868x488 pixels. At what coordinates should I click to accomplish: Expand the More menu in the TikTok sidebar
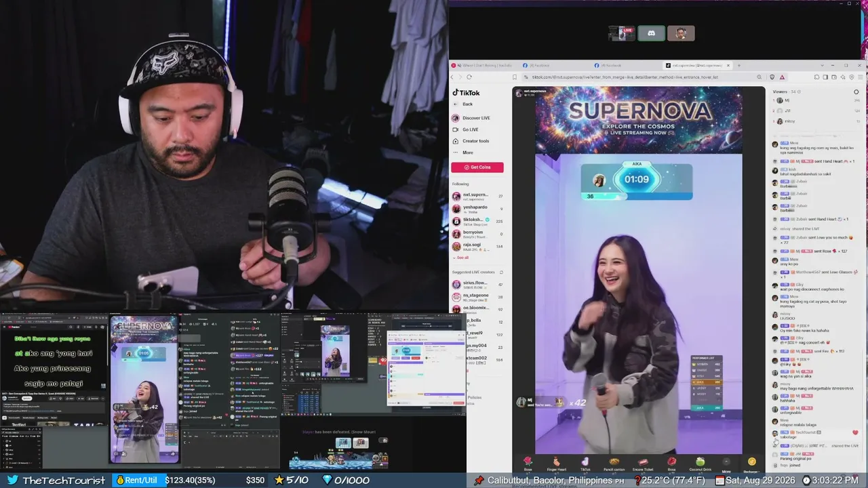pos(462,152)
